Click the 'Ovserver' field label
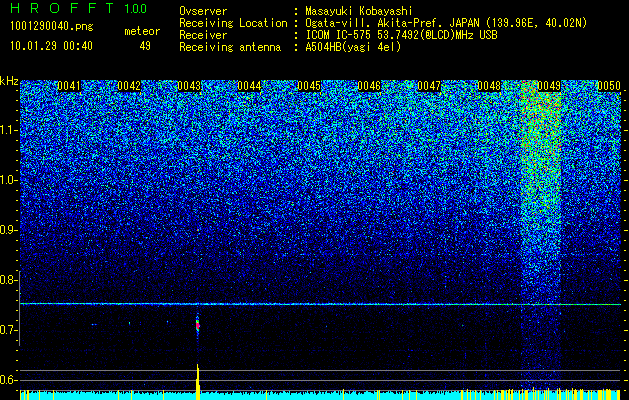The height and width of the screenshot is (400, 629). click(203, 11)
